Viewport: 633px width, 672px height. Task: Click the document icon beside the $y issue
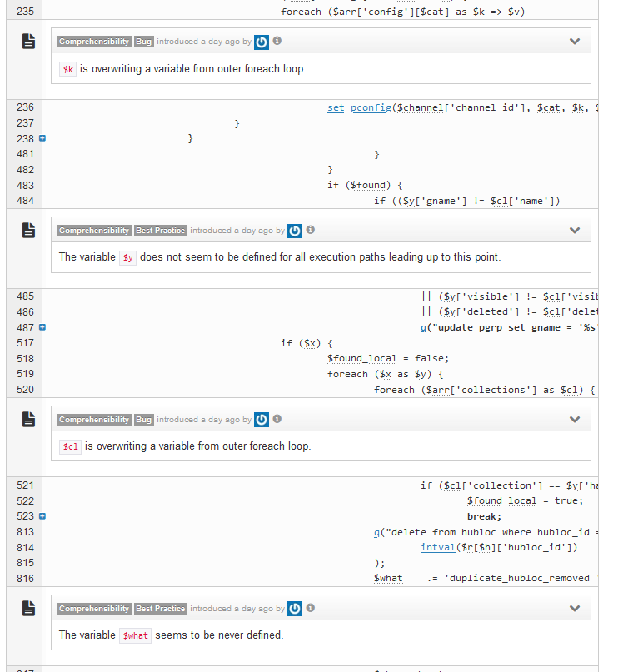[x=28, y=231]
